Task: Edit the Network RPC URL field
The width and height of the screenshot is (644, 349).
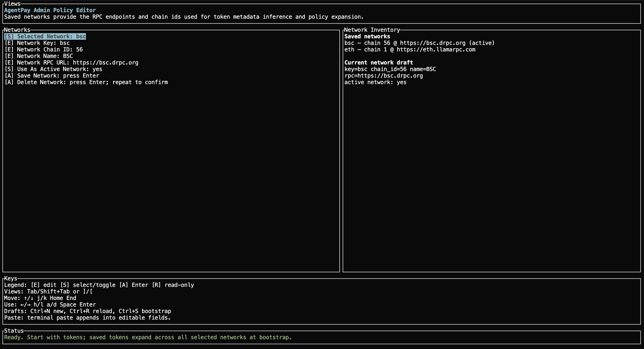Action: tap(71, 63)
